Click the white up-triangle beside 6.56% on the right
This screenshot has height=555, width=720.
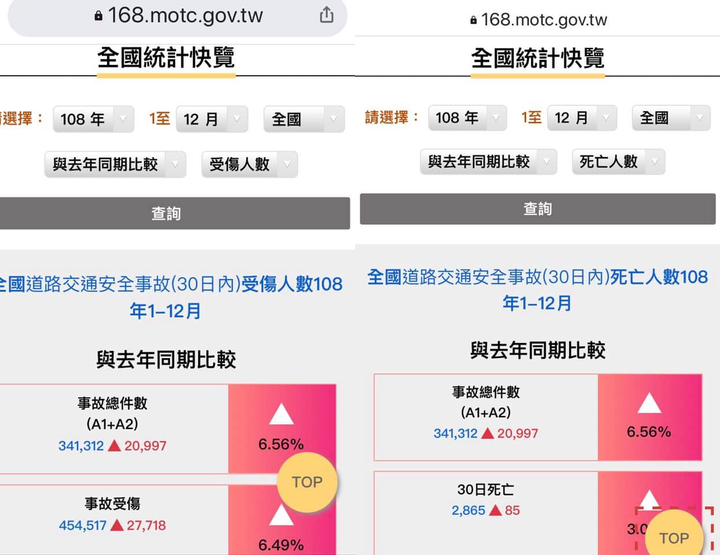coord(649,403)
